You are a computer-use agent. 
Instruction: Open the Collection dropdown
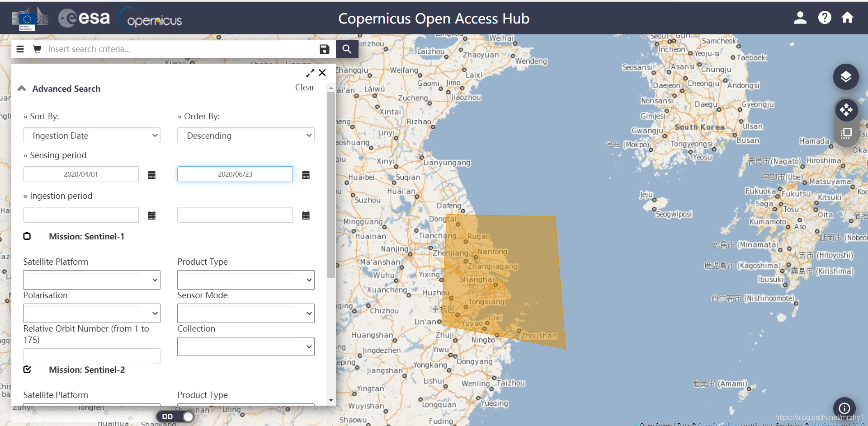[x=246, y=347]
